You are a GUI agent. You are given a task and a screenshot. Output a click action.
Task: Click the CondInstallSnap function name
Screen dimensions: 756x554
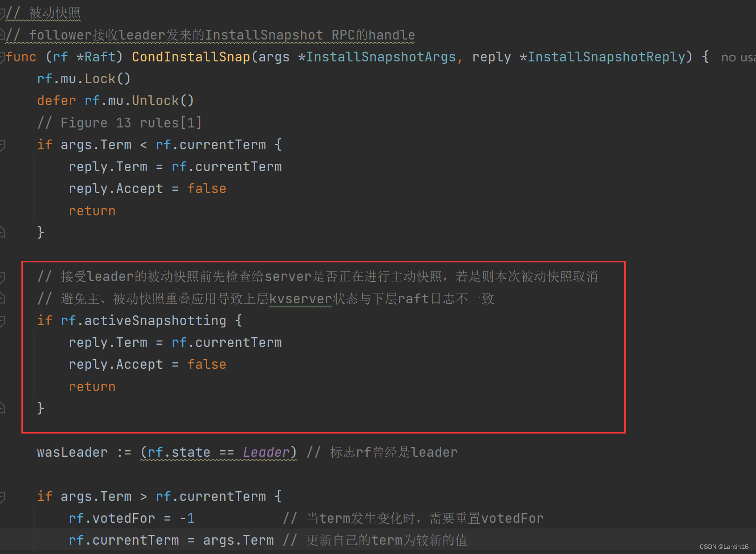click(x=191, y=57)
